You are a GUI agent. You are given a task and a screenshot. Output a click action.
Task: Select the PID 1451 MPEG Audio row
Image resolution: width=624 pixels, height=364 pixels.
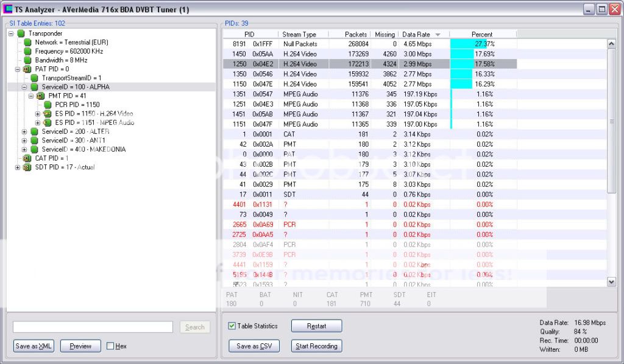(x=370, y=114)
